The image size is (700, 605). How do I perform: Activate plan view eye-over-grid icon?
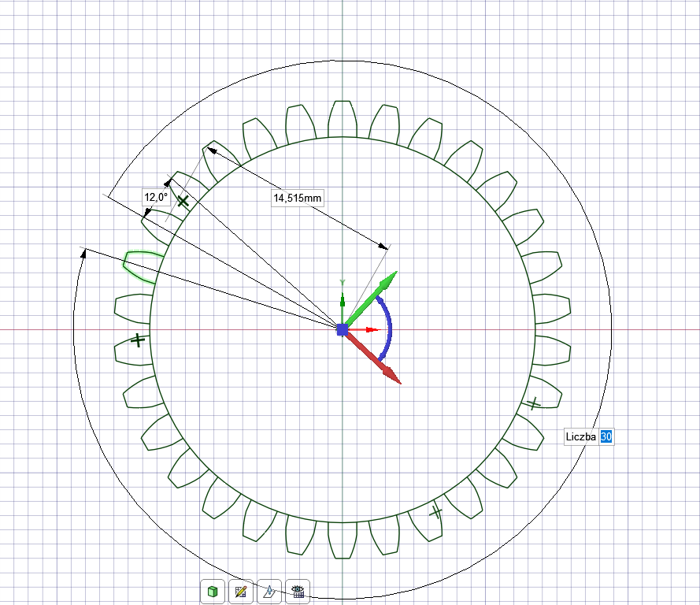(298, 592)
